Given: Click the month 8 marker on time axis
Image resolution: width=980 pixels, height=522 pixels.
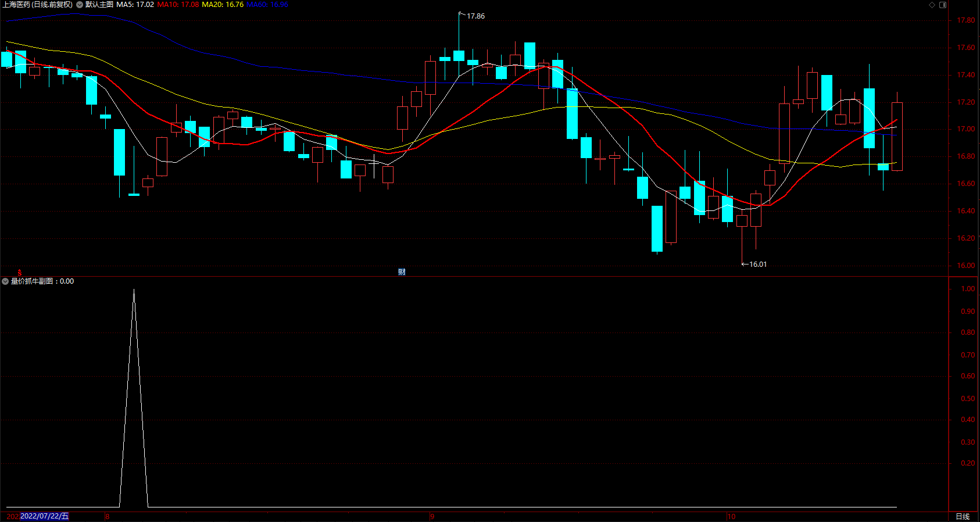Looking at the screenshot, I should tap(107, 517).
